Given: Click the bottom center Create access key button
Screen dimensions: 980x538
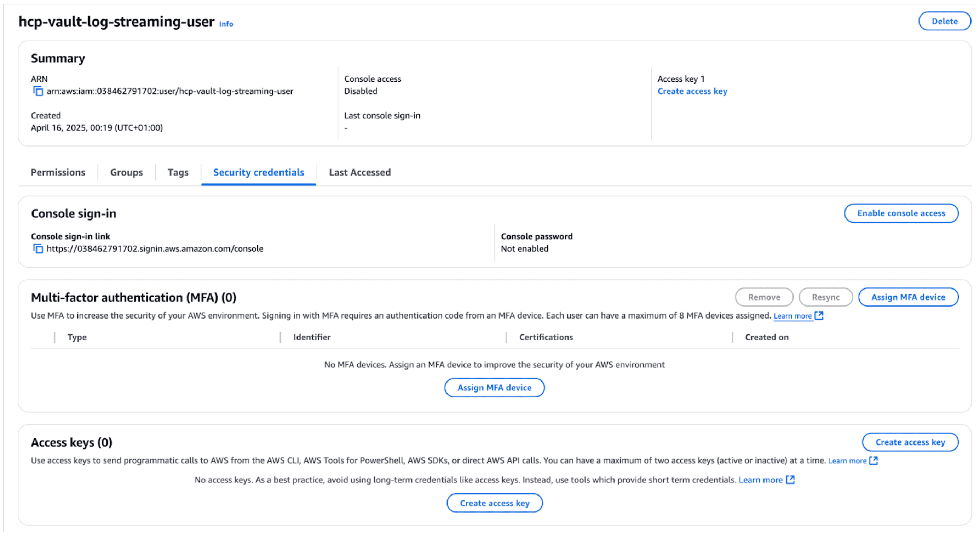Looking at the screenshot, I should click(494, 503).
